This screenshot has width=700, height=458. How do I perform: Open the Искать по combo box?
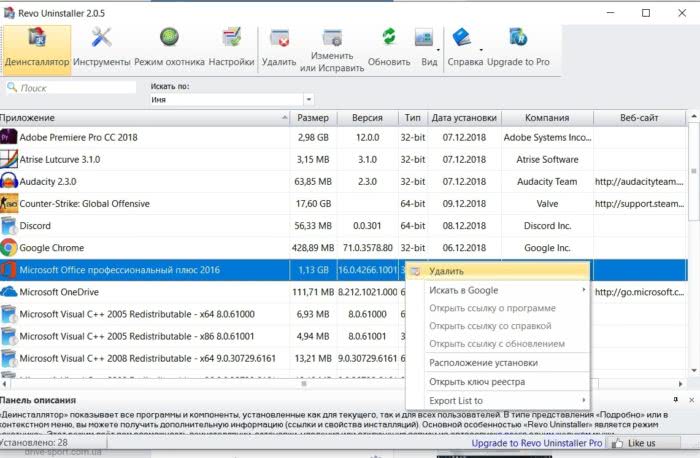point(231,100)
